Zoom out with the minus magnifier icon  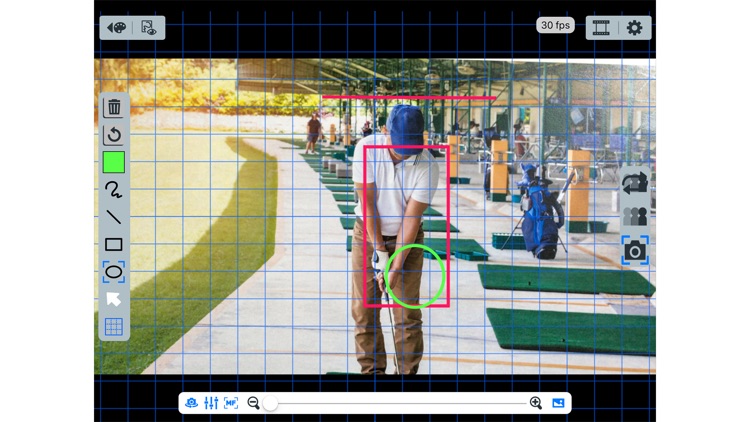[254, 403]
